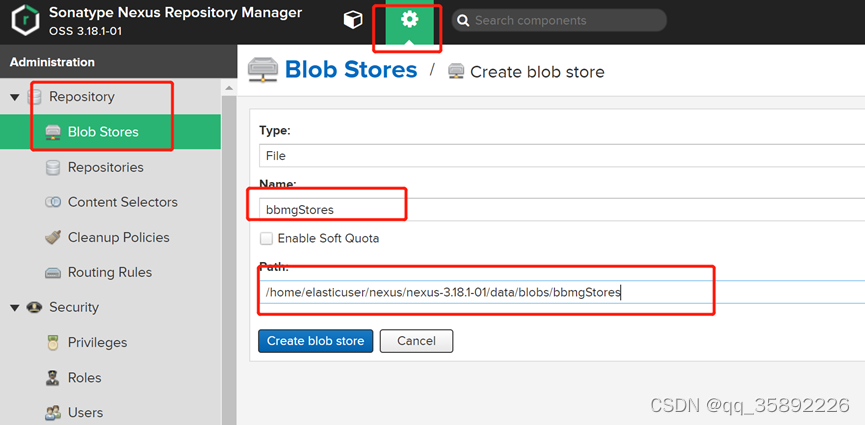Image resolution: width=865 pixels, height=425 pixels.
Task: Open the Browse cube icon
Action: pos(352,21)
